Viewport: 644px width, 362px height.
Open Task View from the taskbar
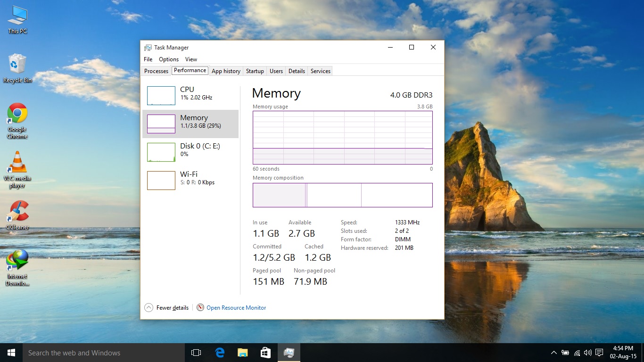click(x=196, y=353)
